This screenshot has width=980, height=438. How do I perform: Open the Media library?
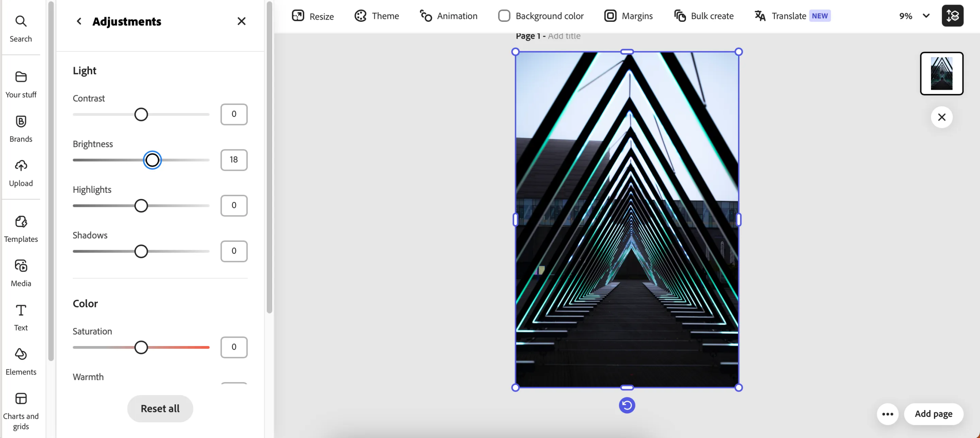pyautogui.click(x=21, y=272)
